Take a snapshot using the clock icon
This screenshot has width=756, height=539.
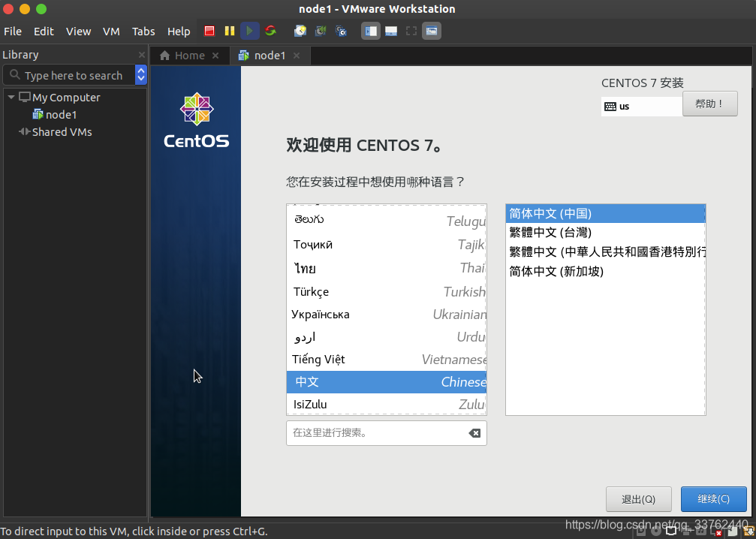tap(300, 32)
